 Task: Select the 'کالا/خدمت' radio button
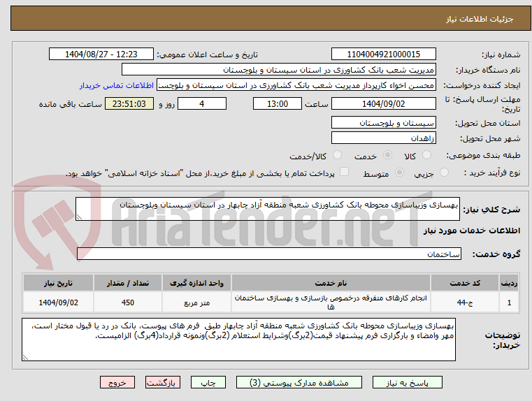tap(337, 155)
